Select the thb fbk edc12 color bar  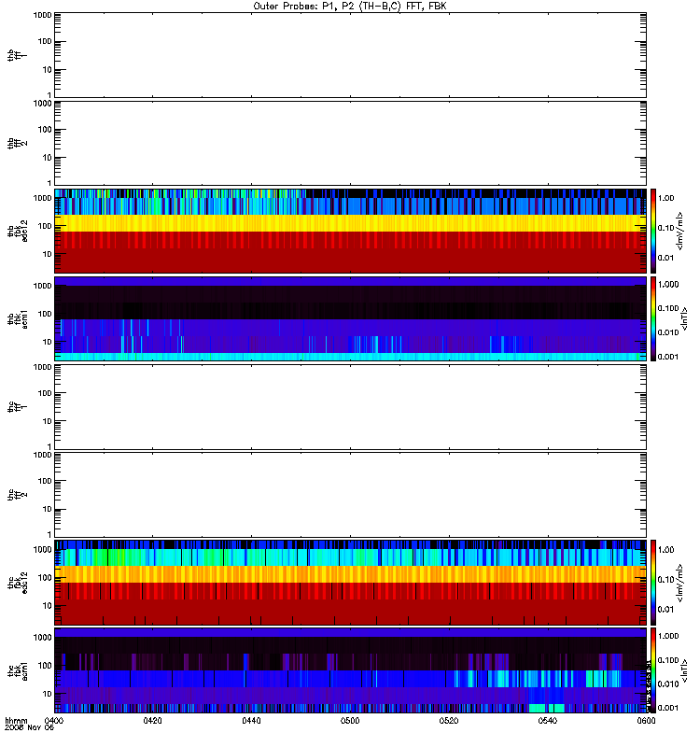click(653, 231)
